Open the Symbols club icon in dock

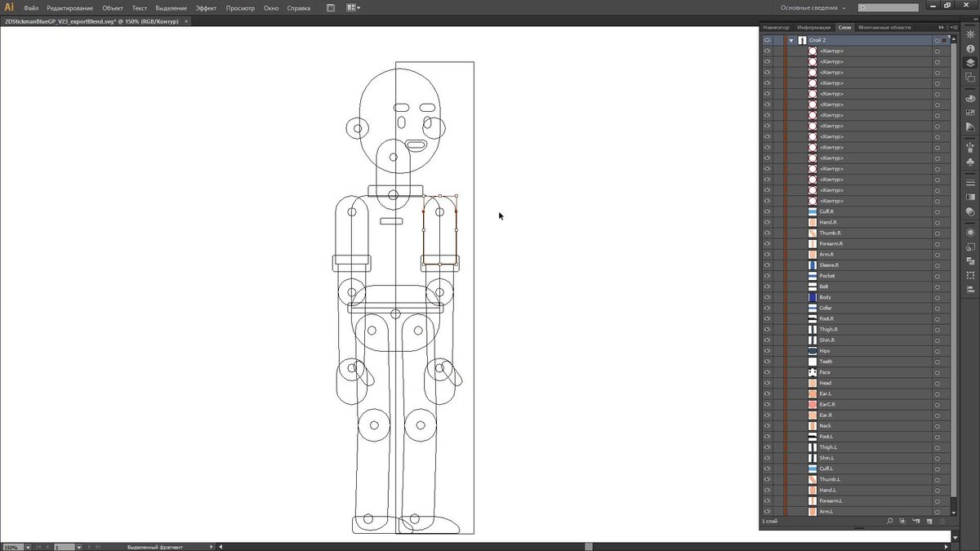click(970, 162)
